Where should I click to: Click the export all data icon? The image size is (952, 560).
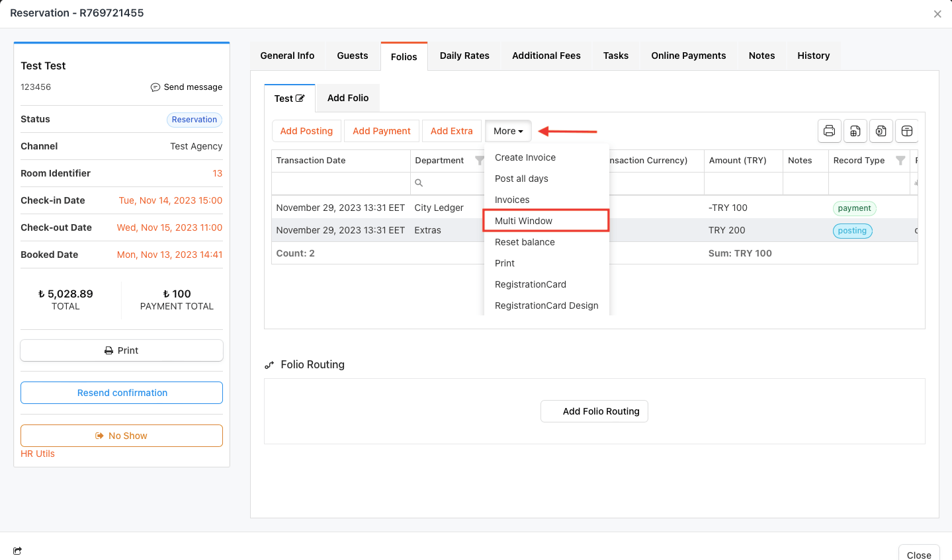[x=855, y=131]
